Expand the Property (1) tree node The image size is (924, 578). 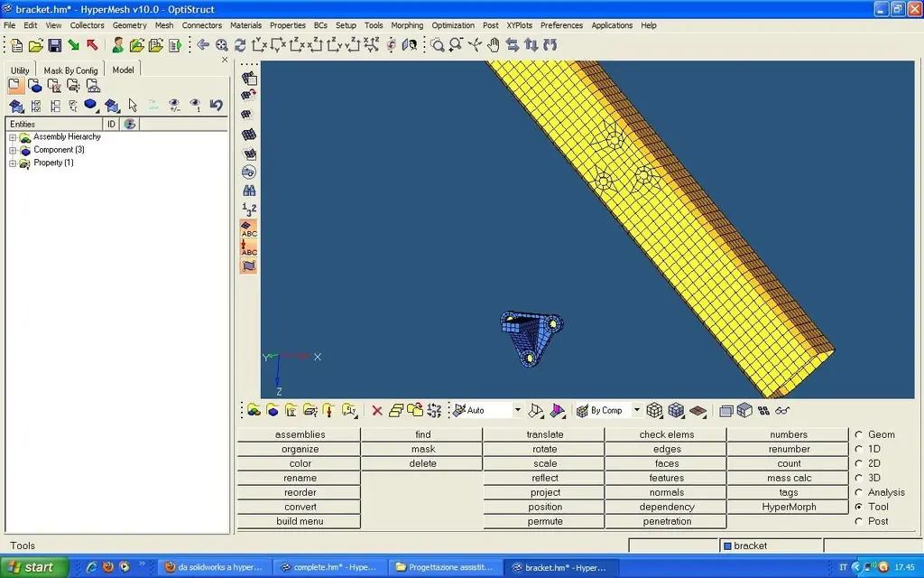(13, 163)
